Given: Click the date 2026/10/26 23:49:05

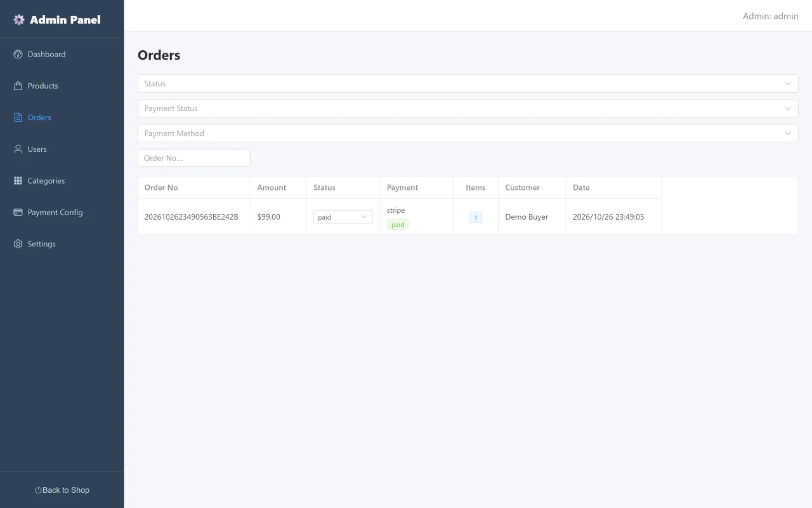Looking at the screenshot, I should point(608,217).
